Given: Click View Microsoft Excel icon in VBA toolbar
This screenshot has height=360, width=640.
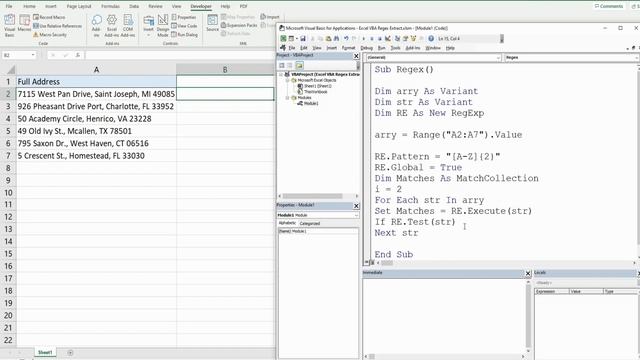Looking at the screenshot, I should (283, 38).
